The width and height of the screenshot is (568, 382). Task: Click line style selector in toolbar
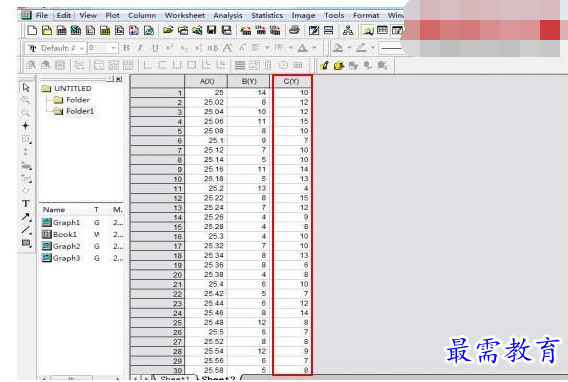click(x=390, y=48)
